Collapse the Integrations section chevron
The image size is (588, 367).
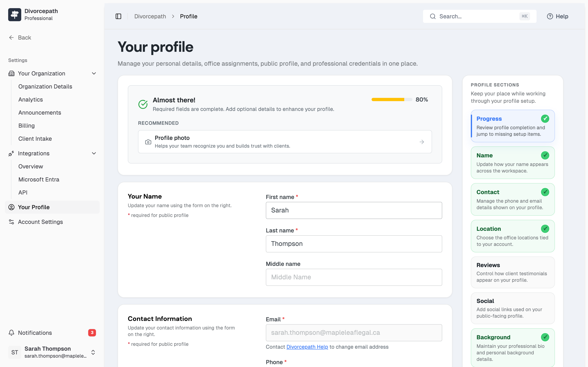coord(94,153)
